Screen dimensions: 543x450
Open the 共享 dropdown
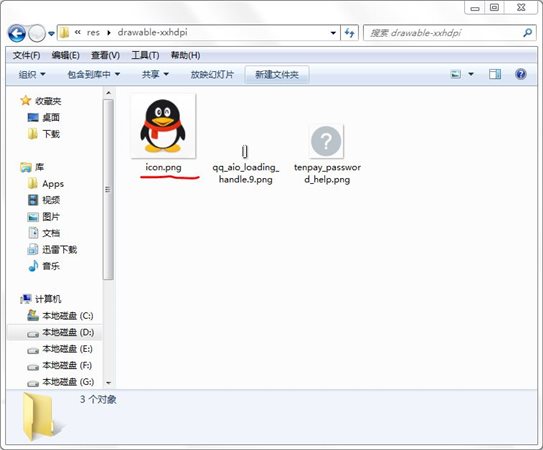[155, 74]
